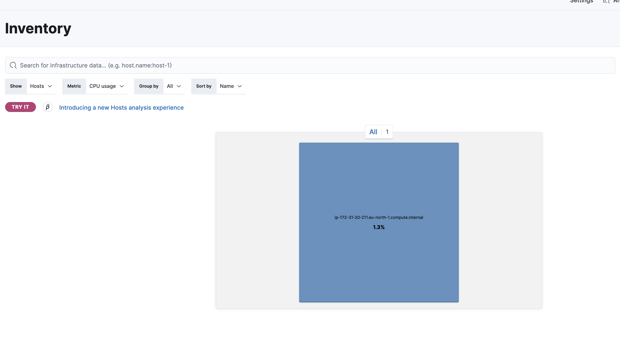Open the Sort by label selector

point(204,86)
